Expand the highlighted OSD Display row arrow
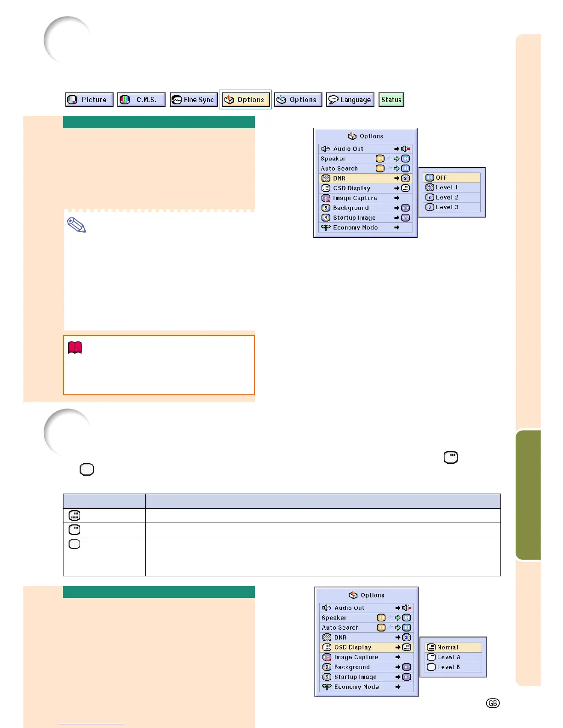 point(397,647)
